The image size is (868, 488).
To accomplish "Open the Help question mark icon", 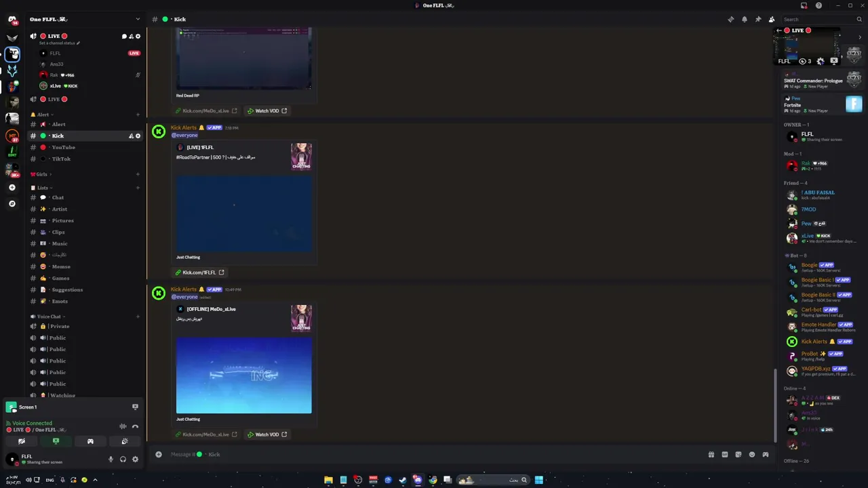I will [x=818, y=5].
